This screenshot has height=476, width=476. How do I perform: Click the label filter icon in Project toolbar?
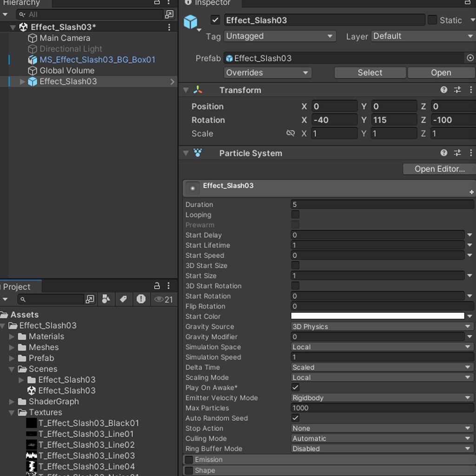tap(123, 299)
